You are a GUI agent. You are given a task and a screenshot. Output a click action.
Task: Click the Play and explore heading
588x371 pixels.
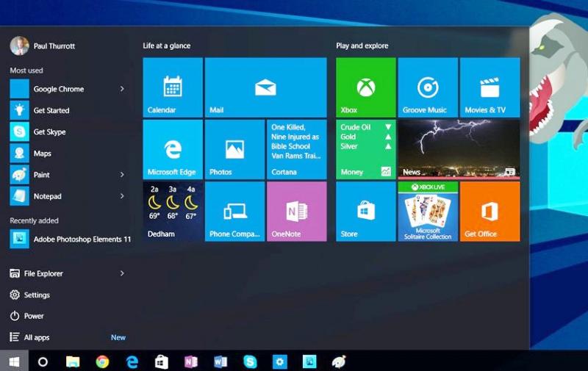(x=362, y=46)
